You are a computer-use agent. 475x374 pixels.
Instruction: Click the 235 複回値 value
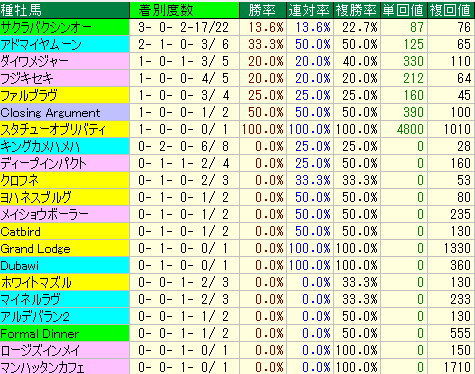[461, 214]
